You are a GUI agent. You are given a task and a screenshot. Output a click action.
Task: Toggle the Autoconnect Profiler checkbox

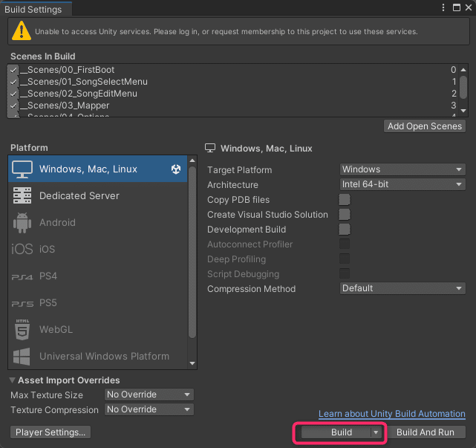pyautogui.click(x=345, y=244)
